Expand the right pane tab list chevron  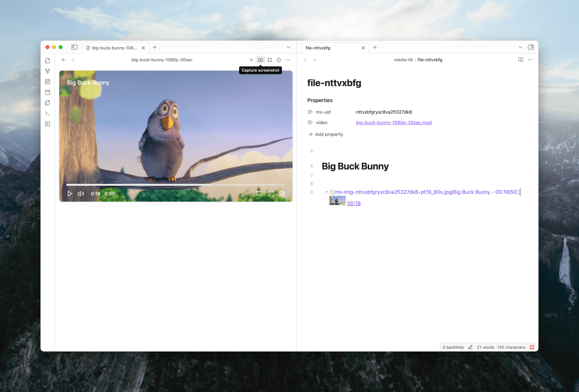[520, 47]
